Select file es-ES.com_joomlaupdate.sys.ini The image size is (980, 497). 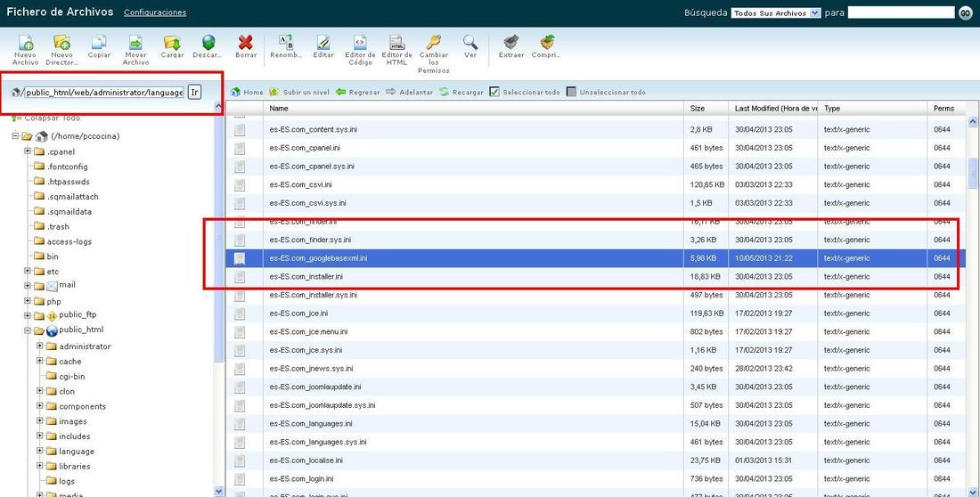coord(596,405)
